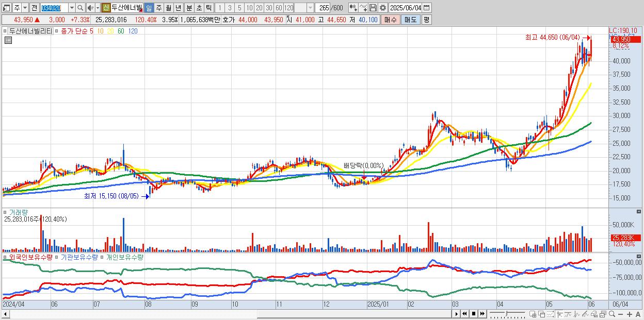
Task: Click the zigzag wave analysis icon
Action: pos(577,314)
